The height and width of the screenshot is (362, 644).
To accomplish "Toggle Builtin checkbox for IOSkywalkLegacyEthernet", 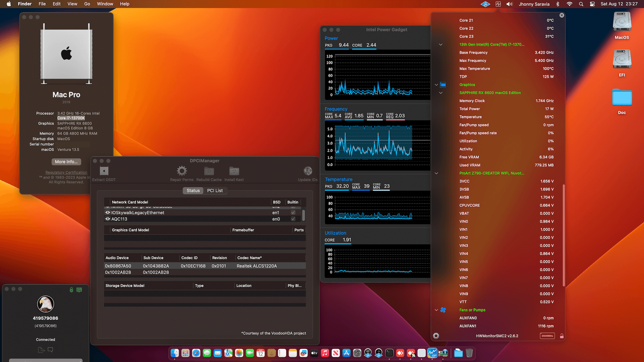I will click(x=293, y=213).
